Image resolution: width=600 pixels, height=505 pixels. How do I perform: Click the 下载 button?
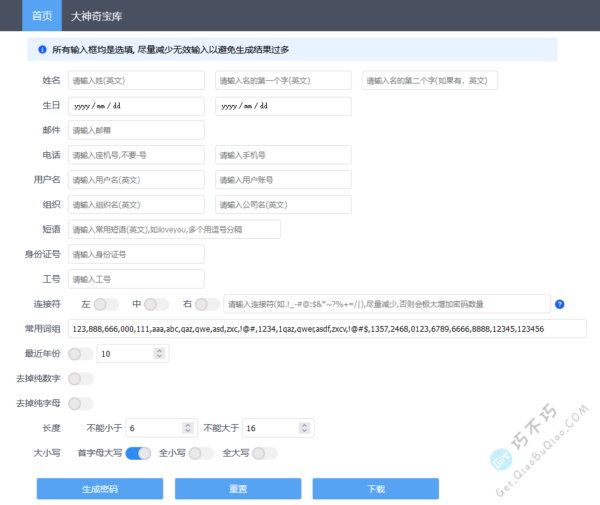point(375,489)
